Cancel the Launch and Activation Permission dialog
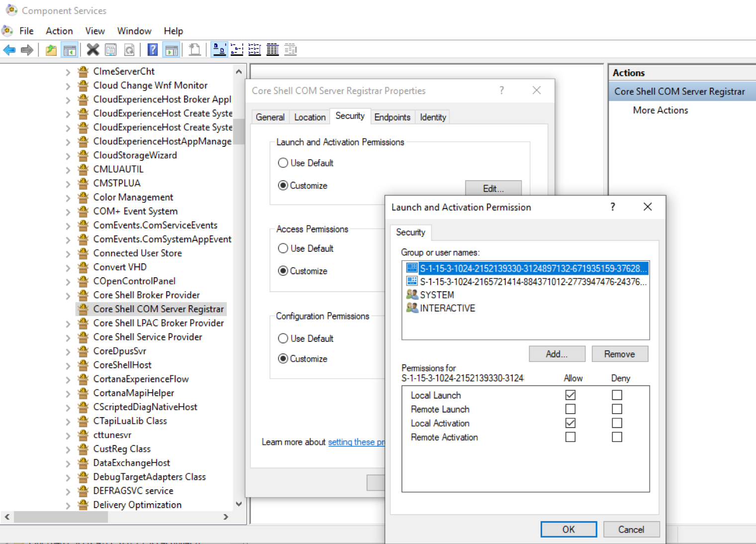 click(631, 530)
